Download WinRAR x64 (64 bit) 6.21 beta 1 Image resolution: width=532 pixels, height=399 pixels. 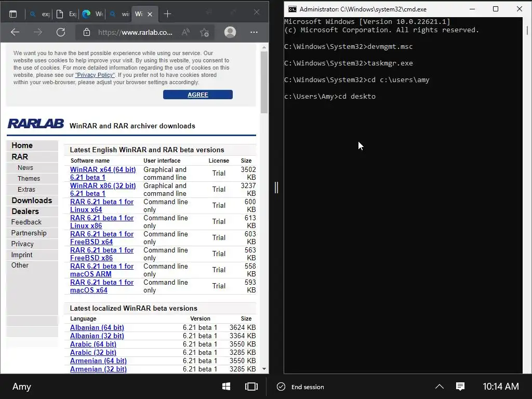(103, 174)
